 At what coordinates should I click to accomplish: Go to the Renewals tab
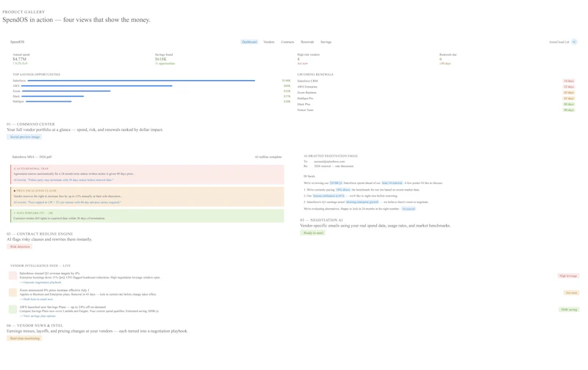307,42
